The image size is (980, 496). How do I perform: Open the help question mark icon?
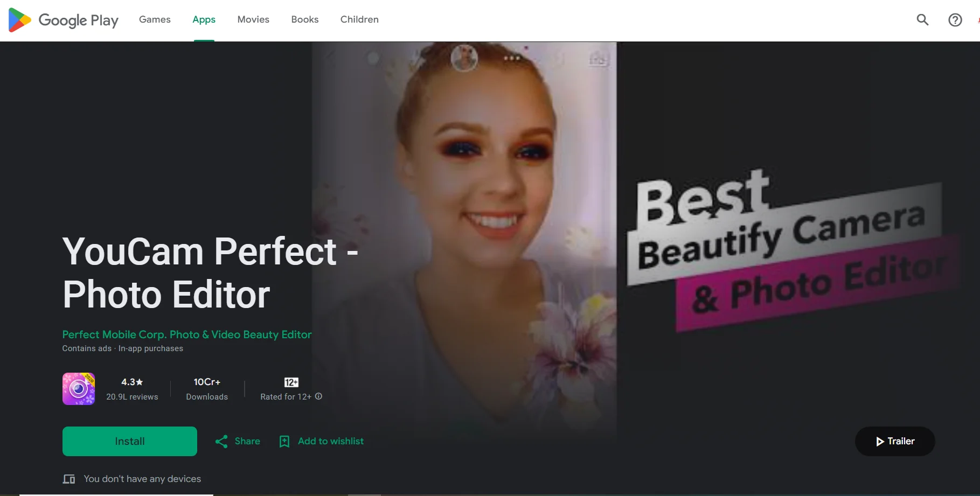tap(955, 20)
